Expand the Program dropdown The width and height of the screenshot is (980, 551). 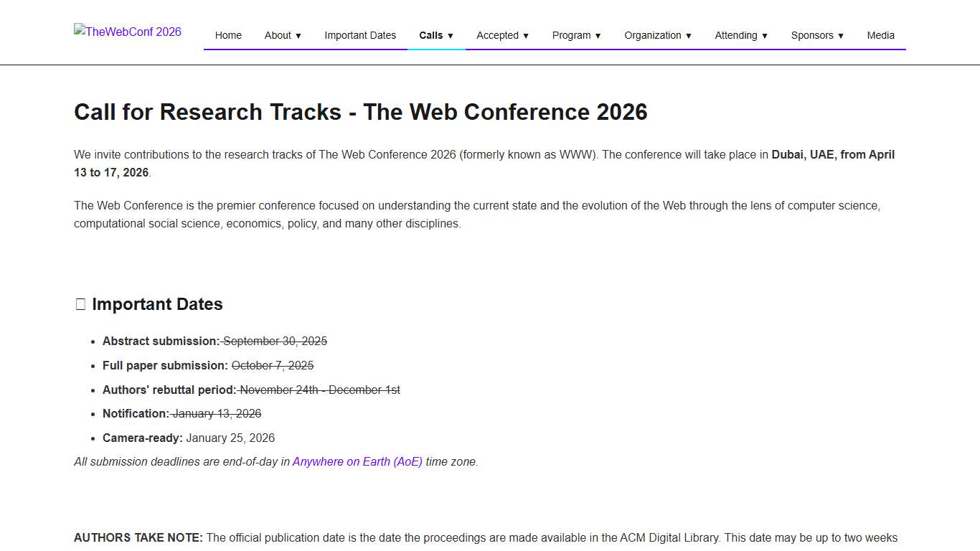coord(576,35)
